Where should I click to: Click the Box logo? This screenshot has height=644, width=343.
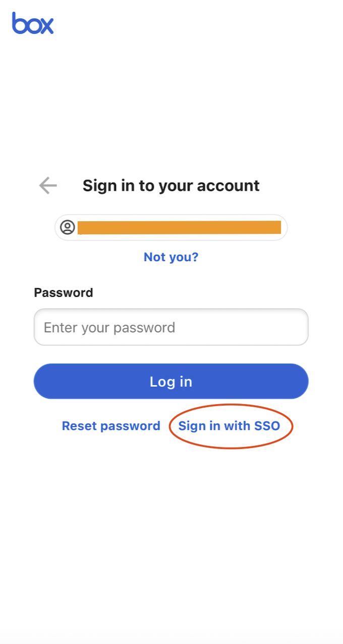pyautogui.click(x=33, y=23)
